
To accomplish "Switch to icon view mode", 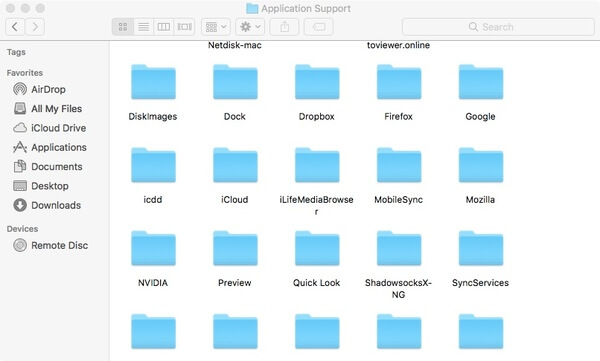I will pos(123,27).
